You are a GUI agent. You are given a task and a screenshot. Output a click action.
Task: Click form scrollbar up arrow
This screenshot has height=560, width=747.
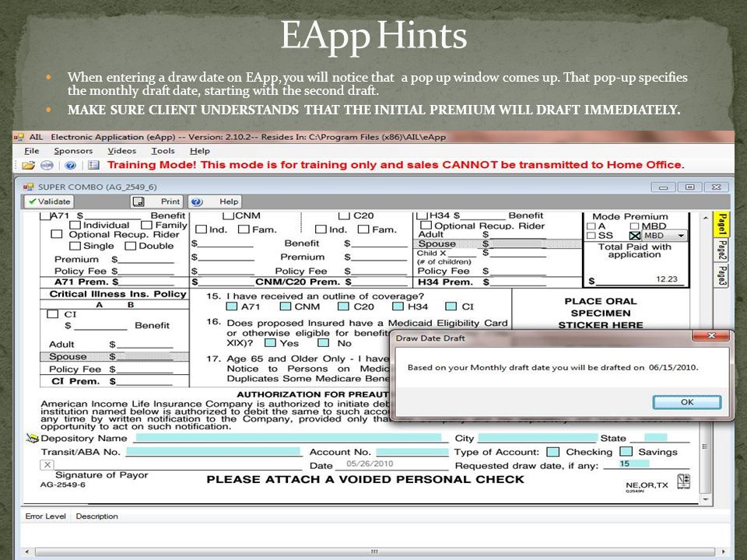click(x=705, y=218)
